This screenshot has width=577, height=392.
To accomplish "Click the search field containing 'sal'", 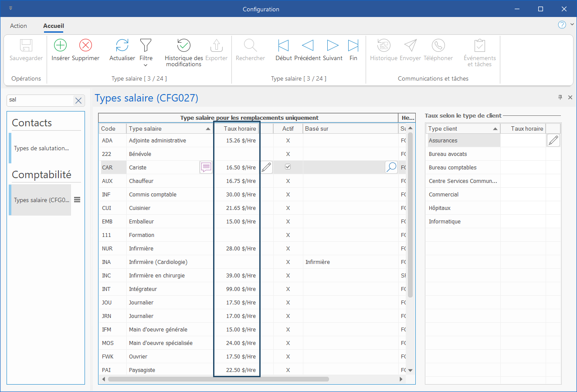I will point(39,100).
